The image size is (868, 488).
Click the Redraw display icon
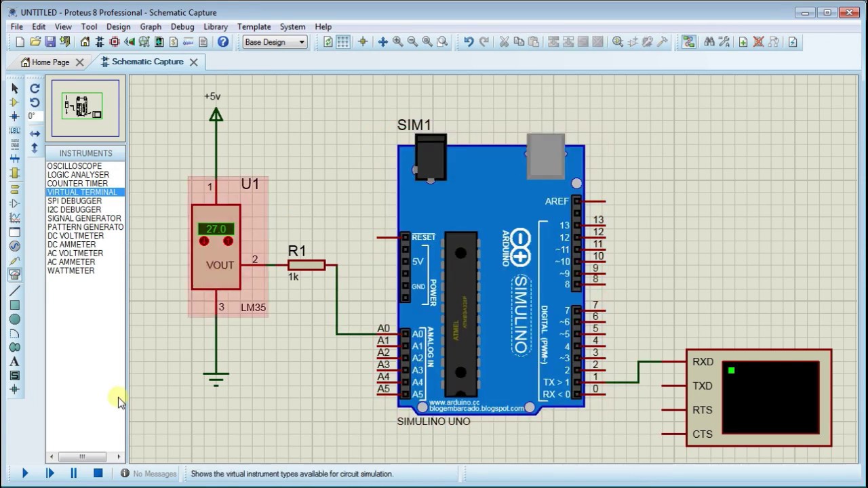[x=328, y=42]
